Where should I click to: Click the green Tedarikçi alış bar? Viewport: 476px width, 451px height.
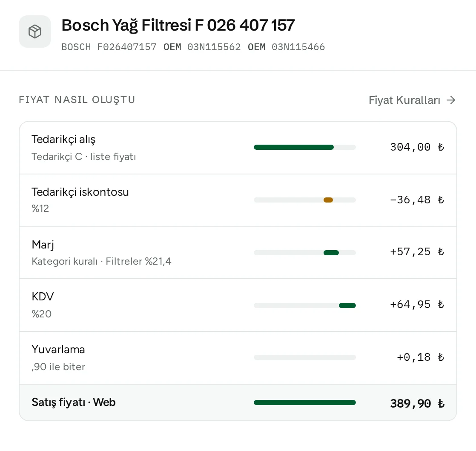293,147
